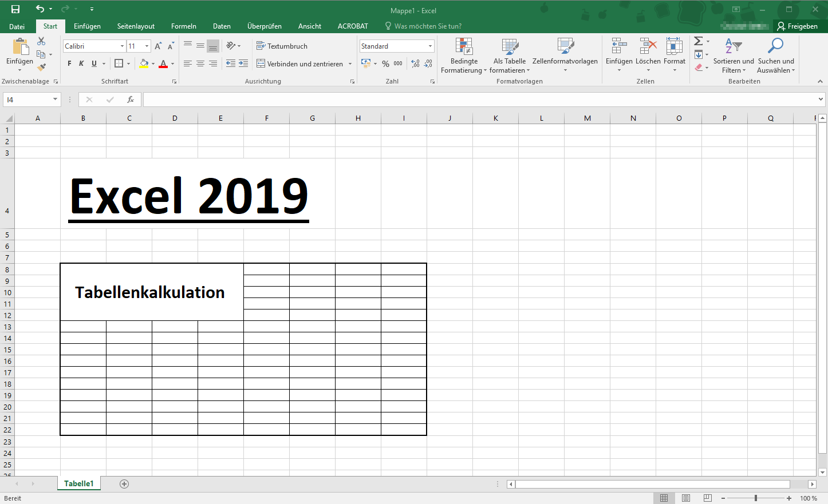Toggle center horizontal alignment

point(200,64)
